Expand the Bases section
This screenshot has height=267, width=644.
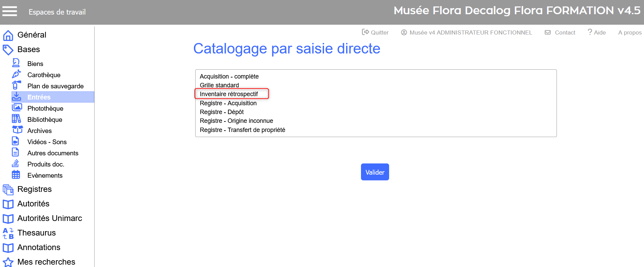28,49
